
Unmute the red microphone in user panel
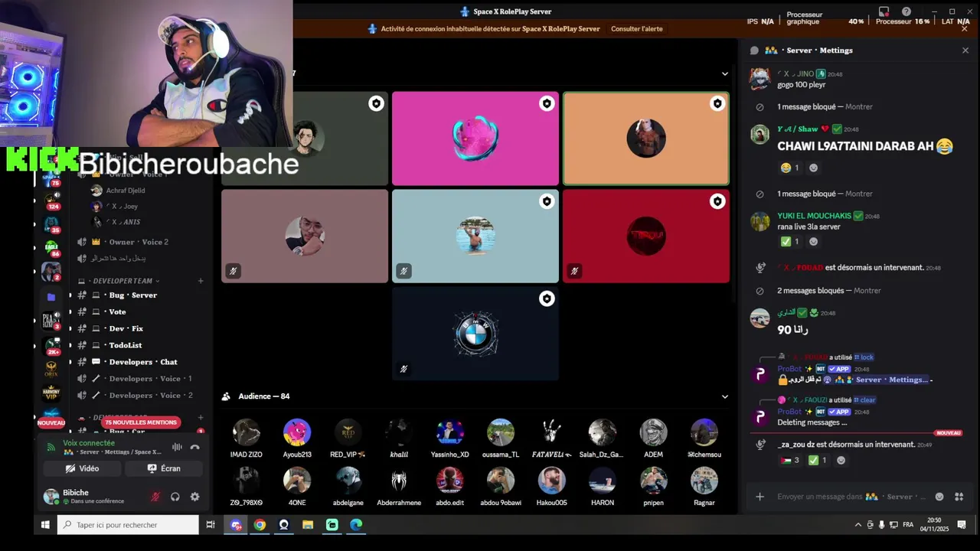155,497
